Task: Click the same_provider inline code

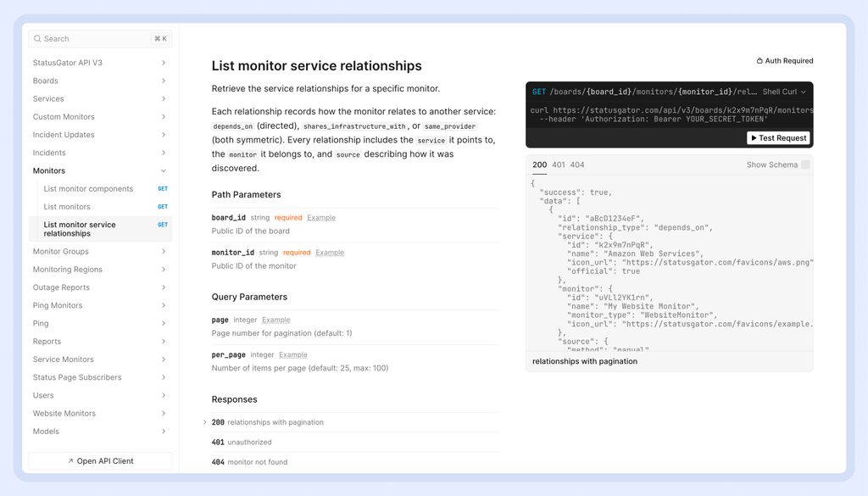Action: 450,126
